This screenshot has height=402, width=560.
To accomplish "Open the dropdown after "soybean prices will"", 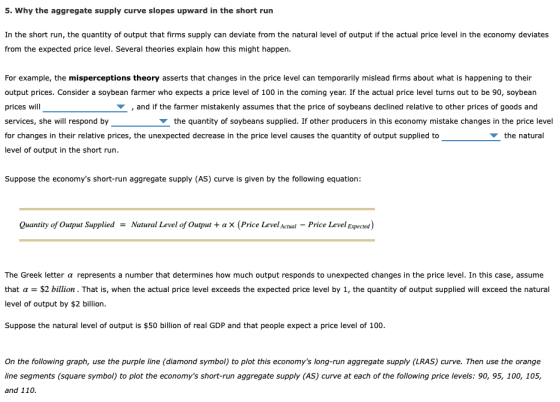I will pyautogui.click(x=85, y=107).
